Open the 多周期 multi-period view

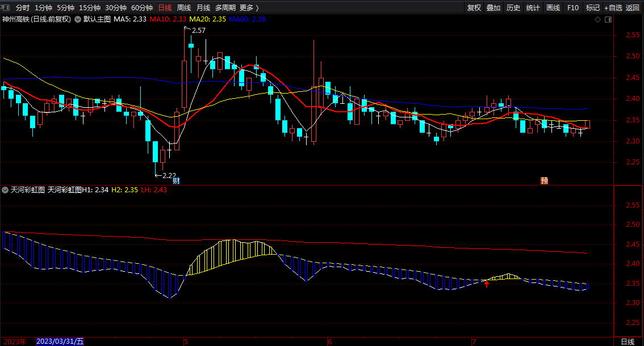[225, 8]
